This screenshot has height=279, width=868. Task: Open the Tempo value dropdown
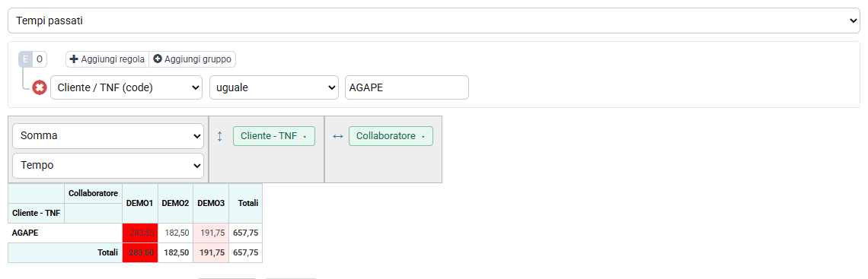coord(108,166)
